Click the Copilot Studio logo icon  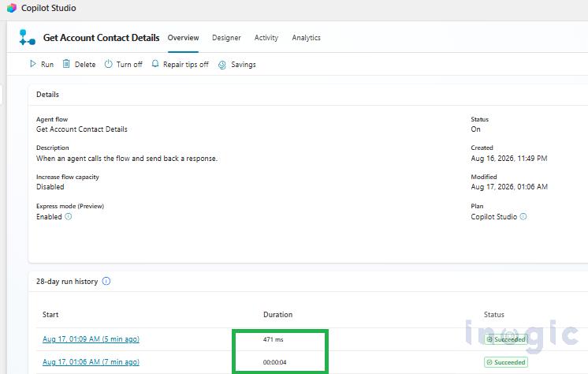(12, 8)
